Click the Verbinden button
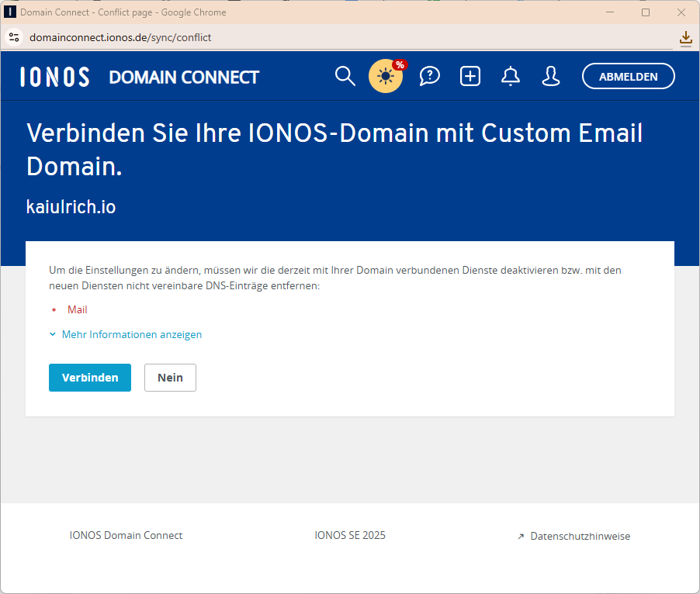 tap(90, 378)
